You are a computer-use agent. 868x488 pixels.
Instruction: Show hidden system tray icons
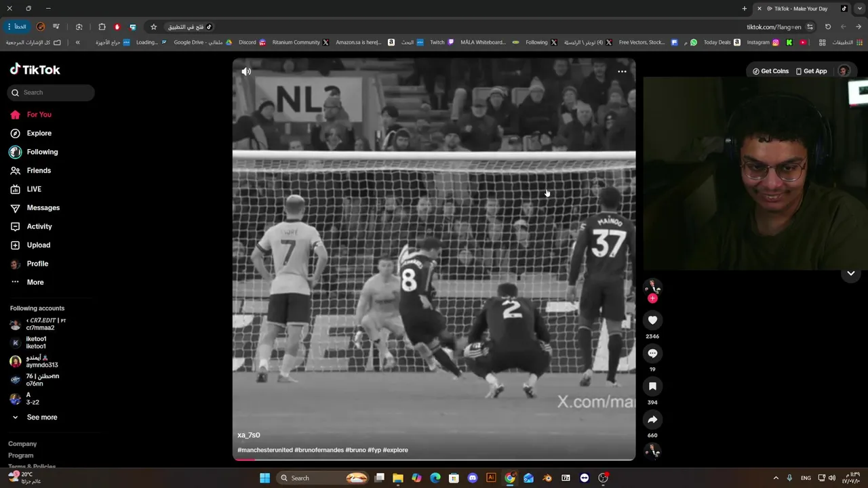click(776, 478)
